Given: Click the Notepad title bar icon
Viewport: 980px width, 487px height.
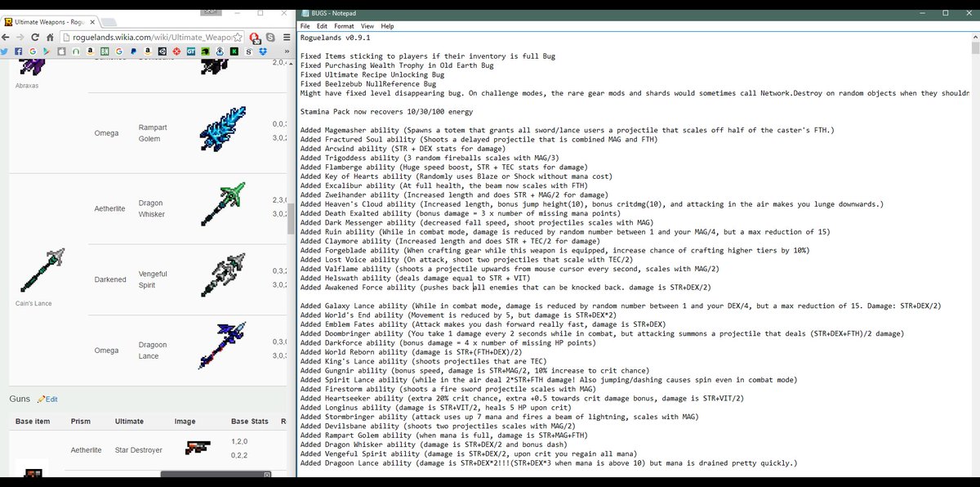Looking at the screenshot, I should pyautogui.click(x=305, y=12).
